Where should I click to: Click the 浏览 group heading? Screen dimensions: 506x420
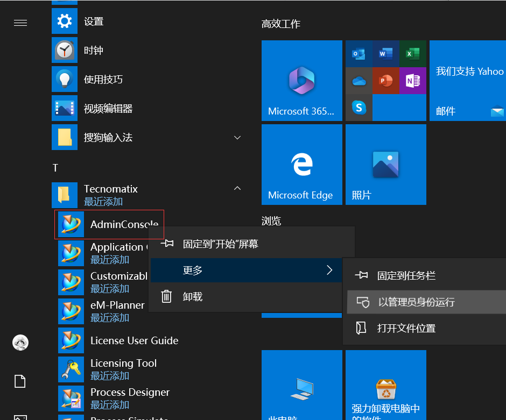271,221
